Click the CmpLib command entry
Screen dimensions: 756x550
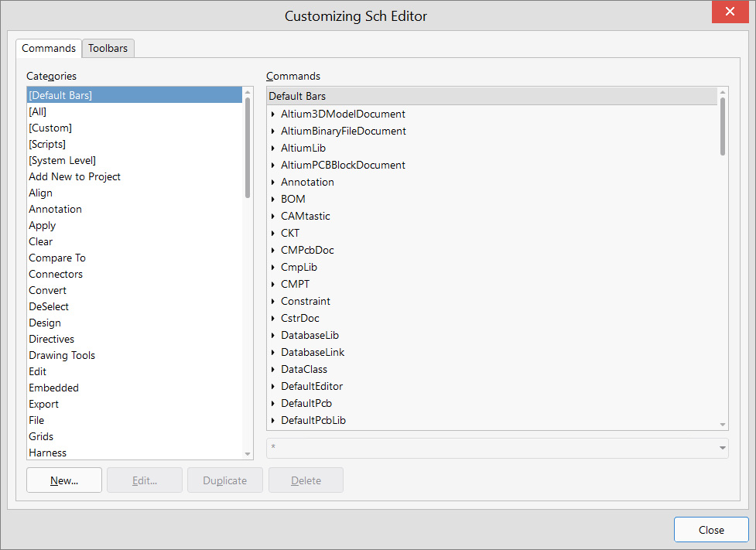[x=299, y=267]
